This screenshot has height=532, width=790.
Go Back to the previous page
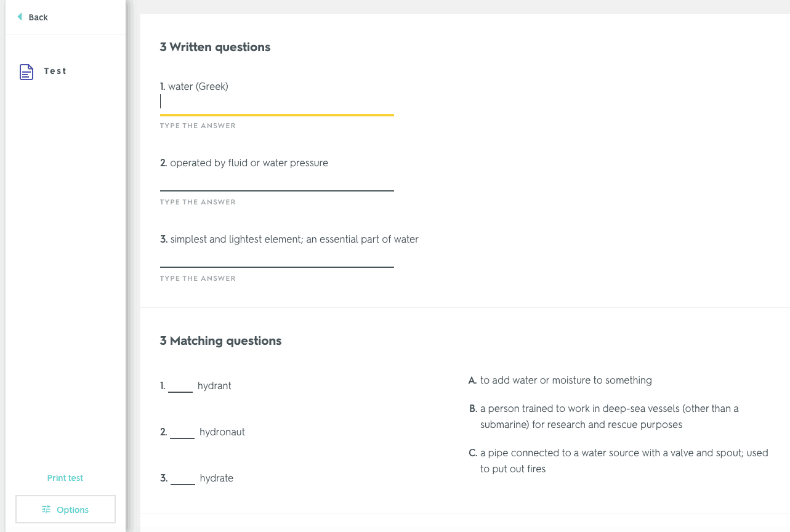pyautogui.click(x=33, y=17)
